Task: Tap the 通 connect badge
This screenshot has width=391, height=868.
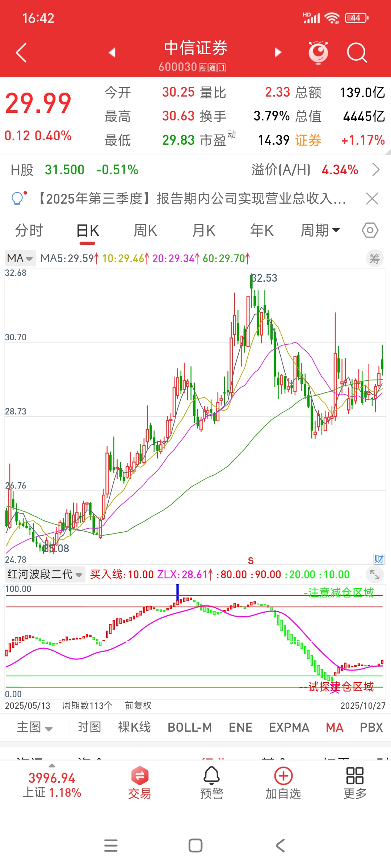Action: tap(212, 68)
